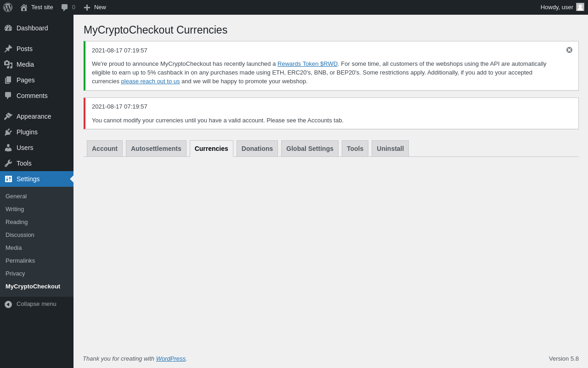Click the Appearance paintbrush icon
The image size is (588, 368).
pos(8,116)
